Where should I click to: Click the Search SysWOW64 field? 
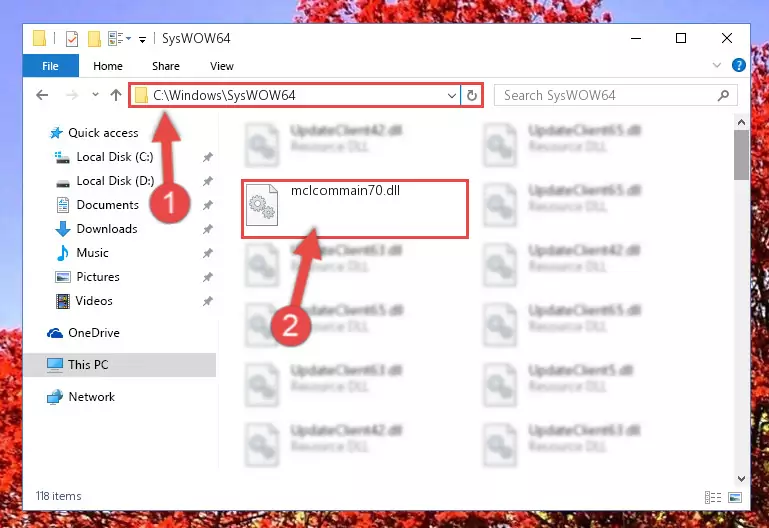coord(615,95)
